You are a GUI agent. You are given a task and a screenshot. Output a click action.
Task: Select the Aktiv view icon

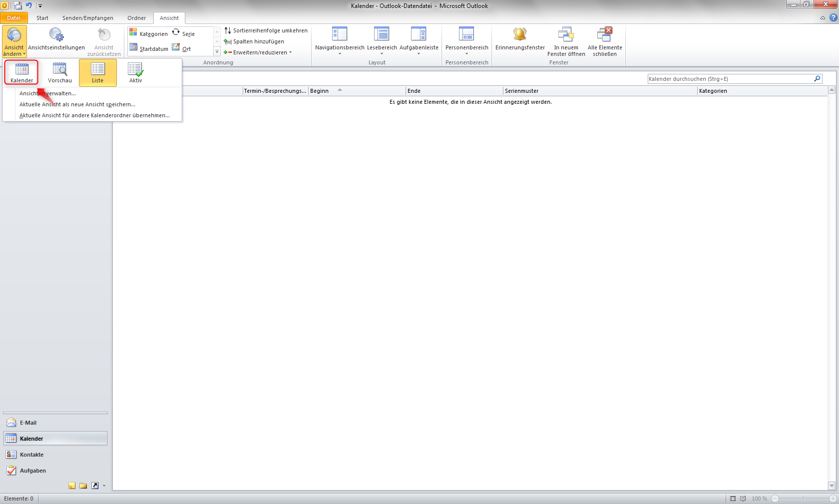coord(135,72)
